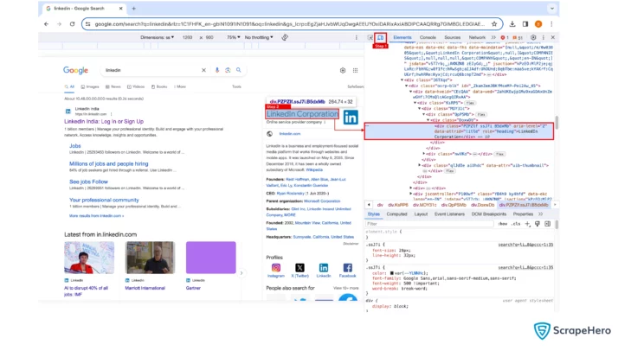Toggle browser side panel icon

click(525, 24)
